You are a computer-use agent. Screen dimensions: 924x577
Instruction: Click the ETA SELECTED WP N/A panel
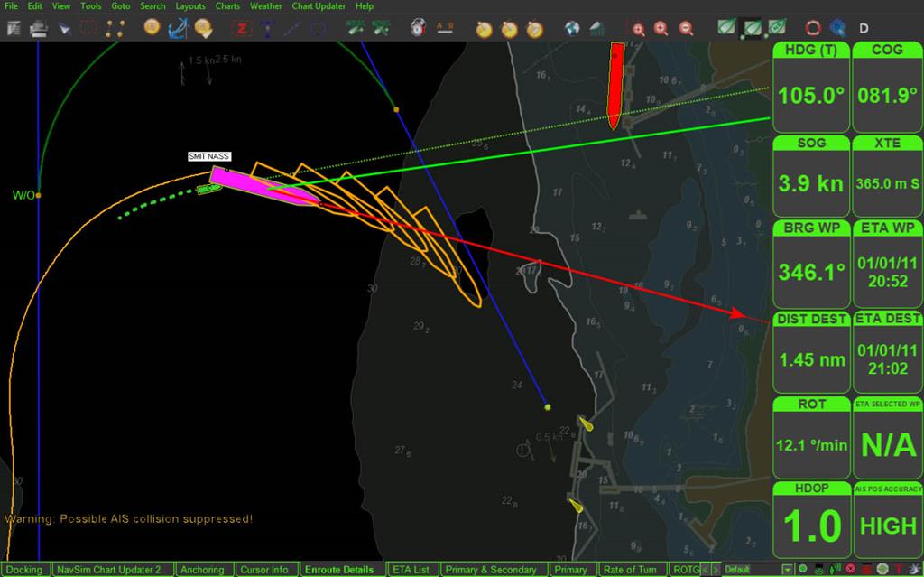pyautogui.click(x=888, y=438)
